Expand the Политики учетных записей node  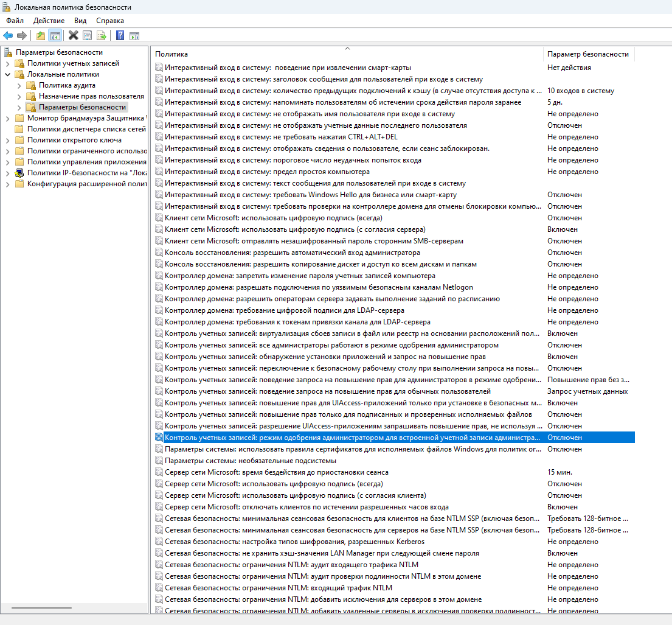(8, 63)
